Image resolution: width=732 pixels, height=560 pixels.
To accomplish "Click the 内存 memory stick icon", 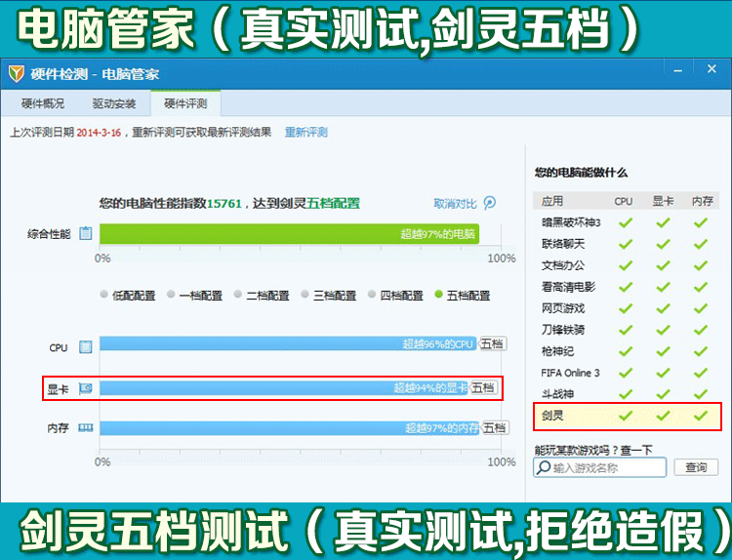I will click(x=86, y=427).
